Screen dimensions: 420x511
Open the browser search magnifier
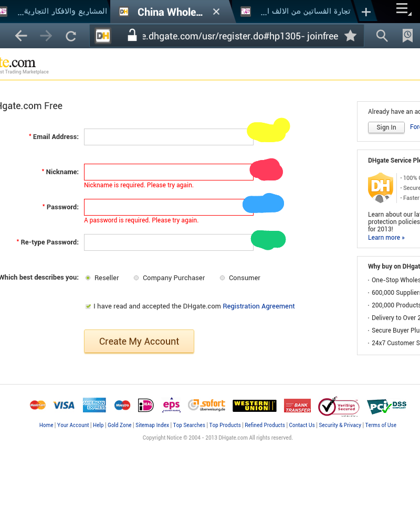pyautogui.click(x=382, y=36)
